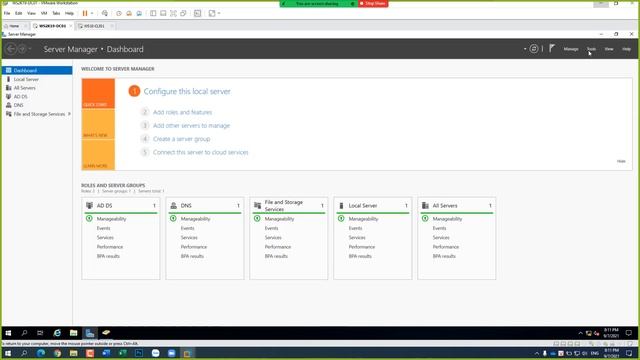Click Services in DNS tile
The image size is (640, 360).
pos(189,238)
